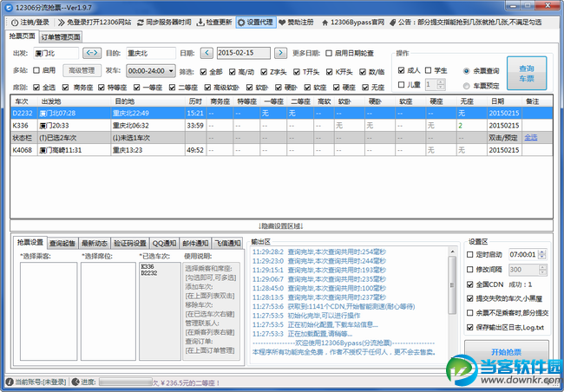Image resolution: width=564 pixels, height=392 pixels.
Task: Toggle K开头 filter checkbox
Action: coord(329,72)
